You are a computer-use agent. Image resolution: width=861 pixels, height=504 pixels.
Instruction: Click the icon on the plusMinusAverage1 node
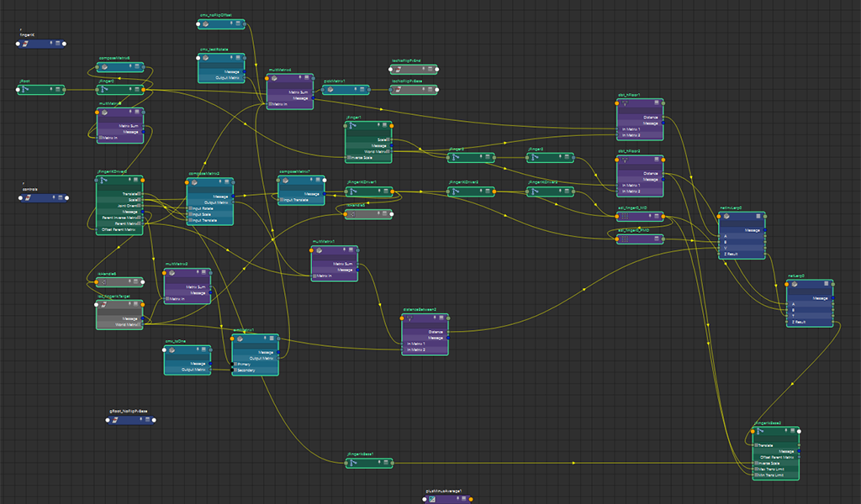(432, 498)
